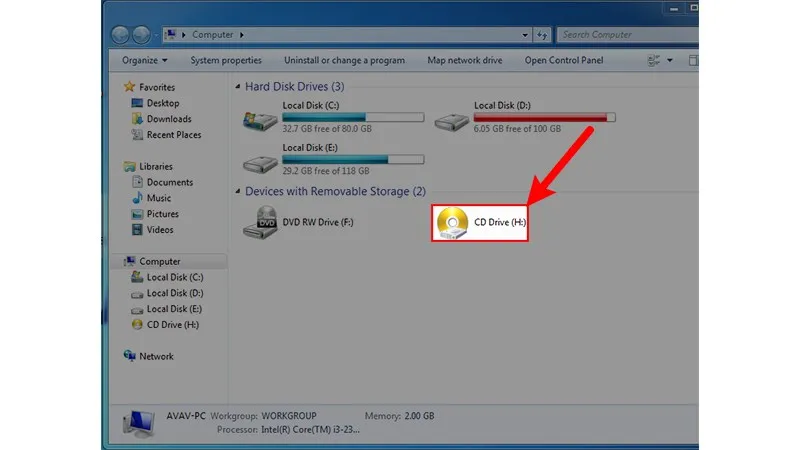Image resolution: width=800 pixels, height=450 pixels.
Task: Select CD Drive (H:) in sidebar
Action: click(172, 324)
